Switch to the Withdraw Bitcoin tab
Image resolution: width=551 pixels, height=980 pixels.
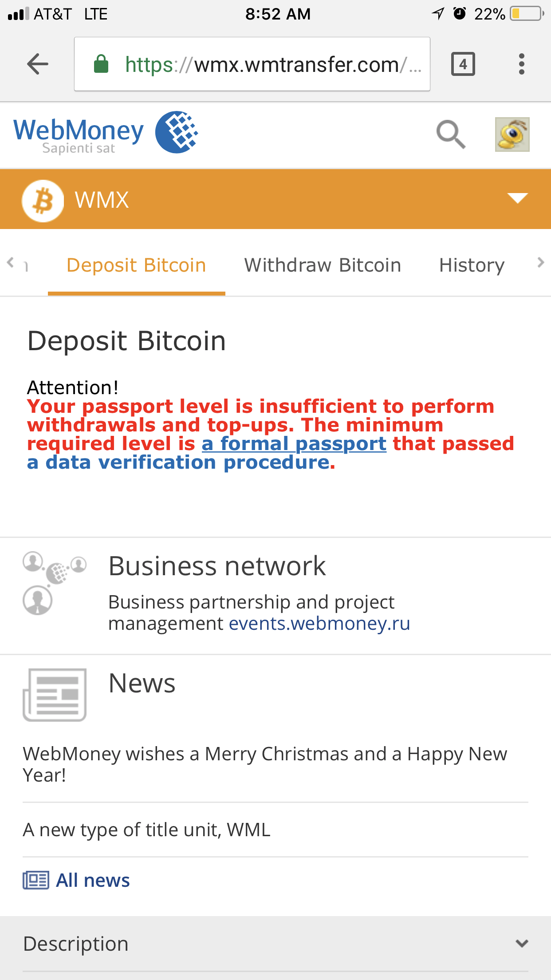pyautogui.click(x=323, y=265)
